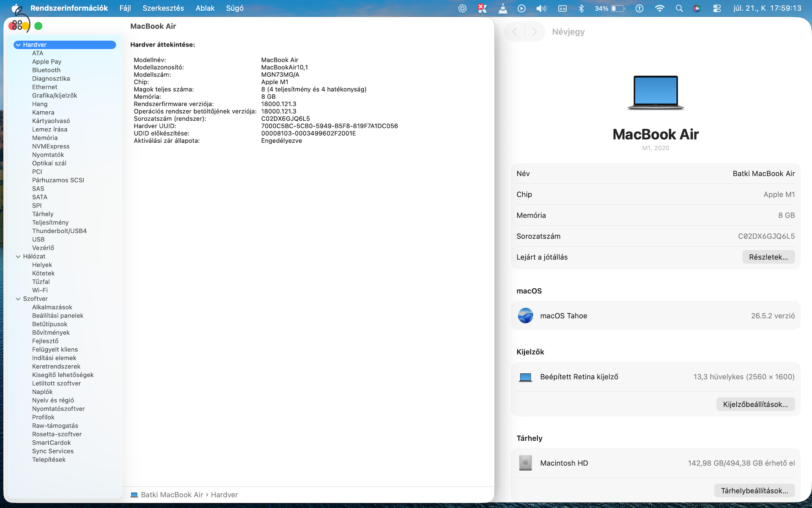This screenshot has height=508, width=812.
Task: Open the Ablak menu
Action: click(205, 8)
